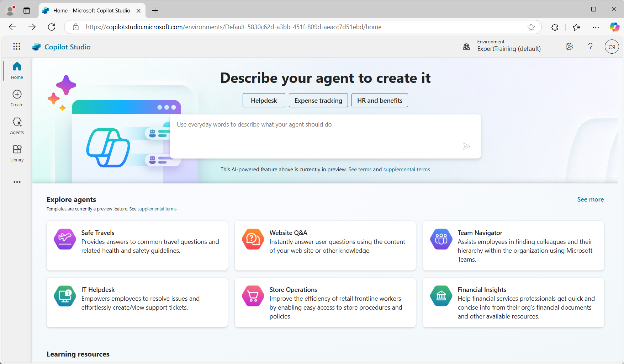
Task: Open the help question mark menu
Action: pyautogui.click(x=590, y=47)
